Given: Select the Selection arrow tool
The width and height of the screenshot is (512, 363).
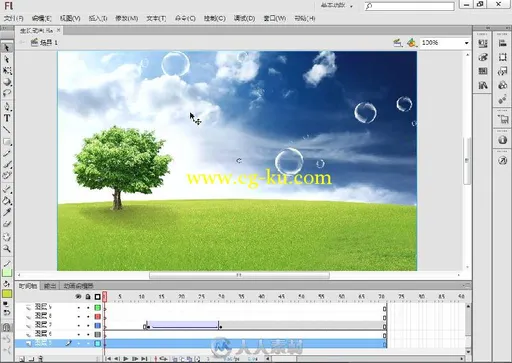Looking at the screenshot, I should pyautogui.click(x=7, y=48).
